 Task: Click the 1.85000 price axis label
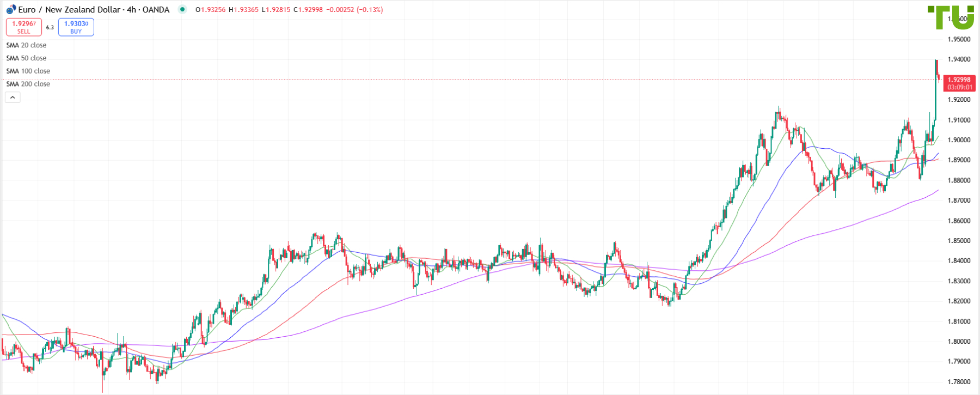959,241
